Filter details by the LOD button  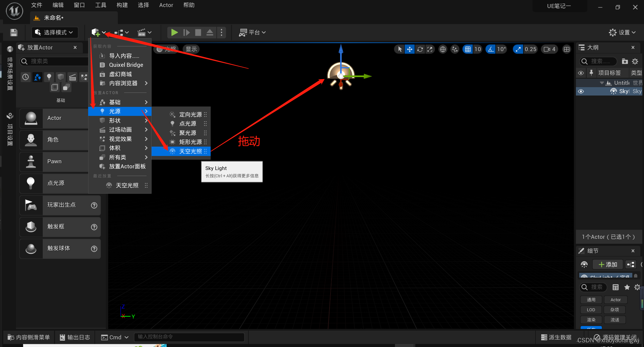coord(591,310)
